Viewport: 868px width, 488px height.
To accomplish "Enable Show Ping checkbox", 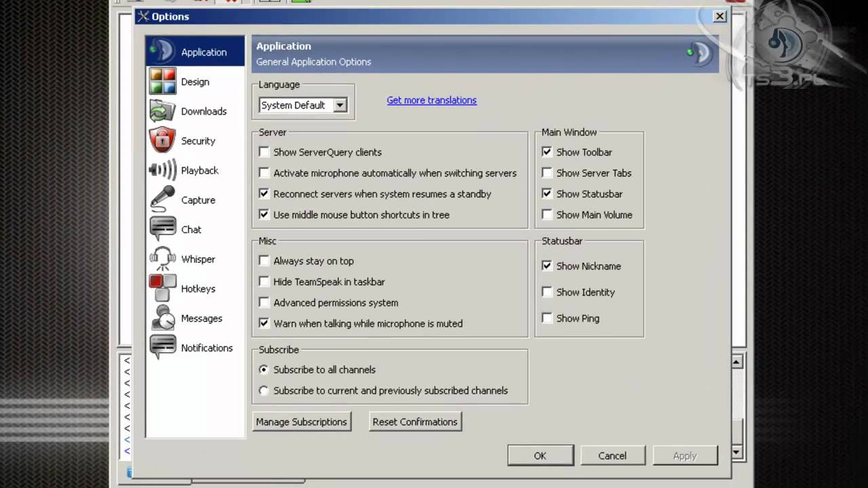I will click(x=547, y=318).
